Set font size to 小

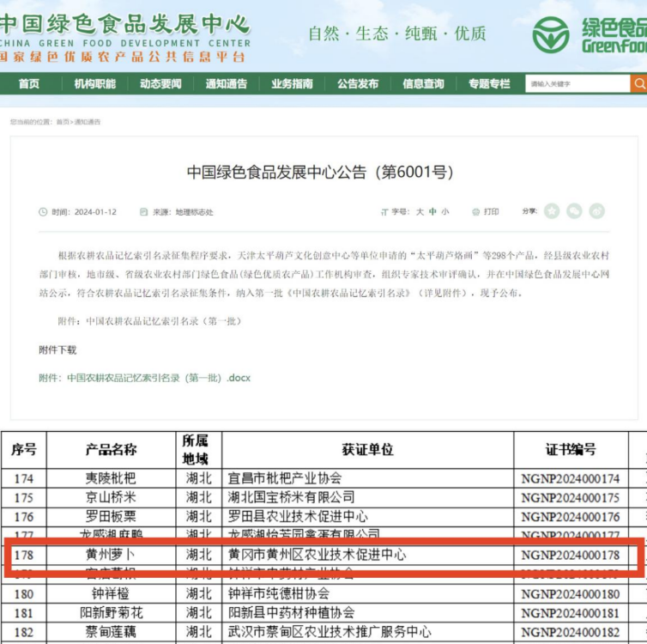[x=444, y=212]
